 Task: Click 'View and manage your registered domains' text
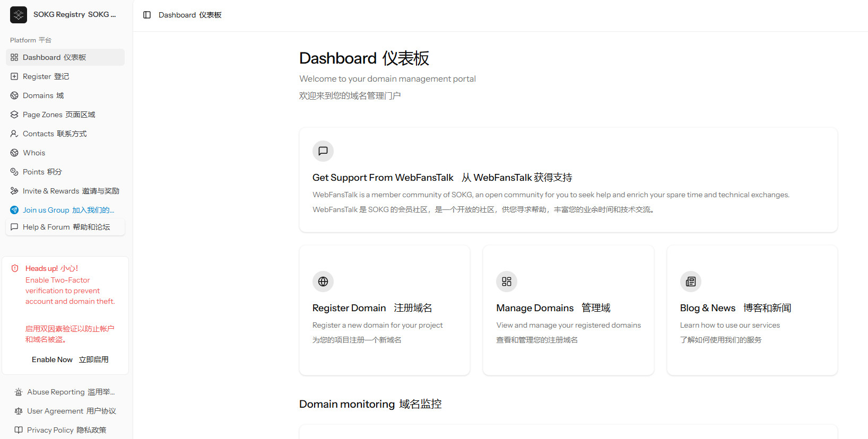pos(568,325)
